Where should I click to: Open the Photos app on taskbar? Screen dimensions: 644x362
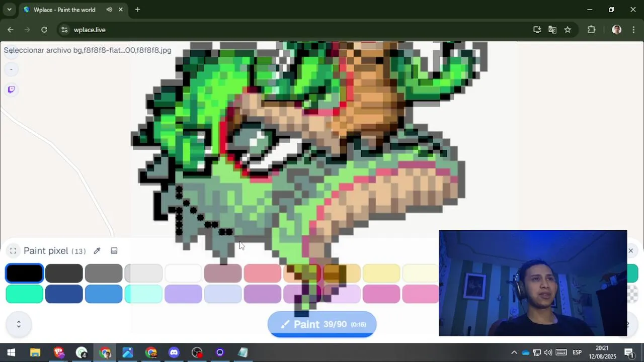[x=128, y=352]
